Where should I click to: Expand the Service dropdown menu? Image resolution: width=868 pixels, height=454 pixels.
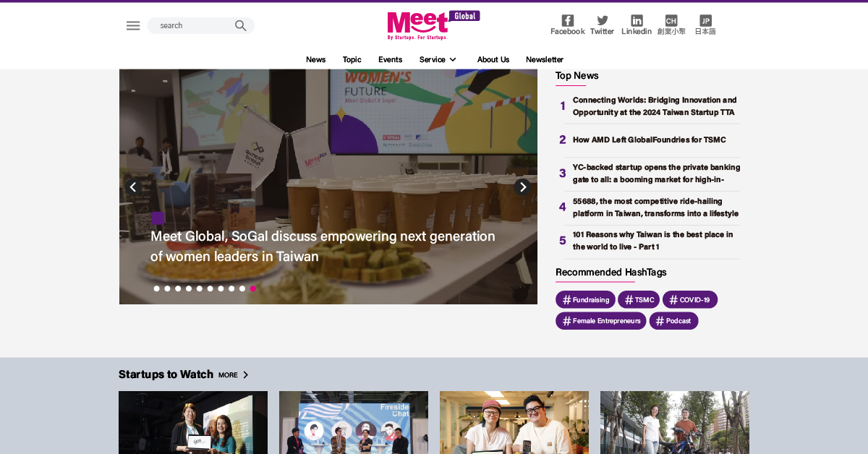(438, 59)
